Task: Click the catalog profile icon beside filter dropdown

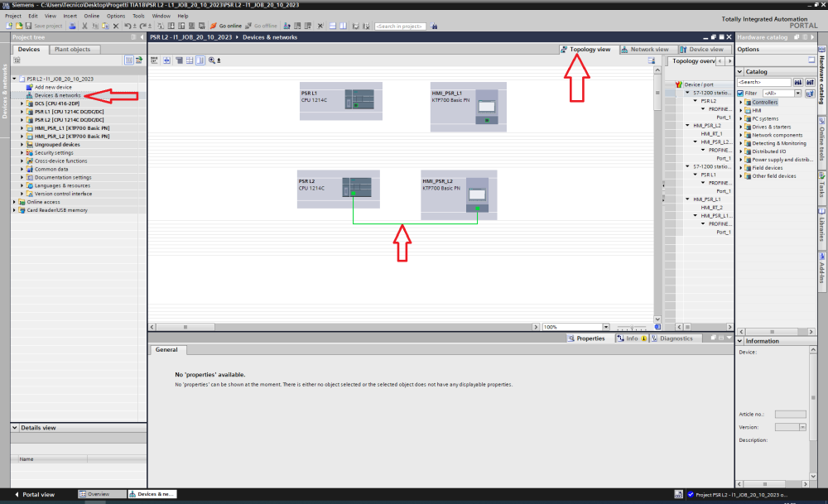Action: click(810, 94)
